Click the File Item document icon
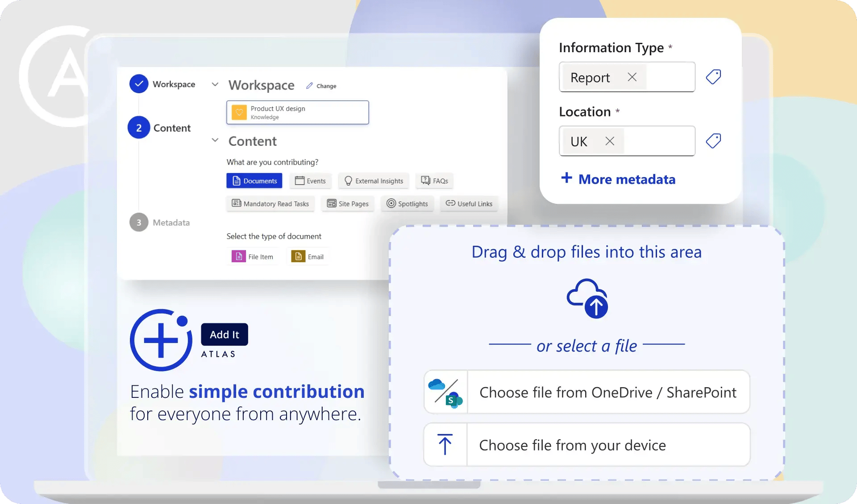The width and height of the screenshot is (857, 504). (x=239, y=256)
